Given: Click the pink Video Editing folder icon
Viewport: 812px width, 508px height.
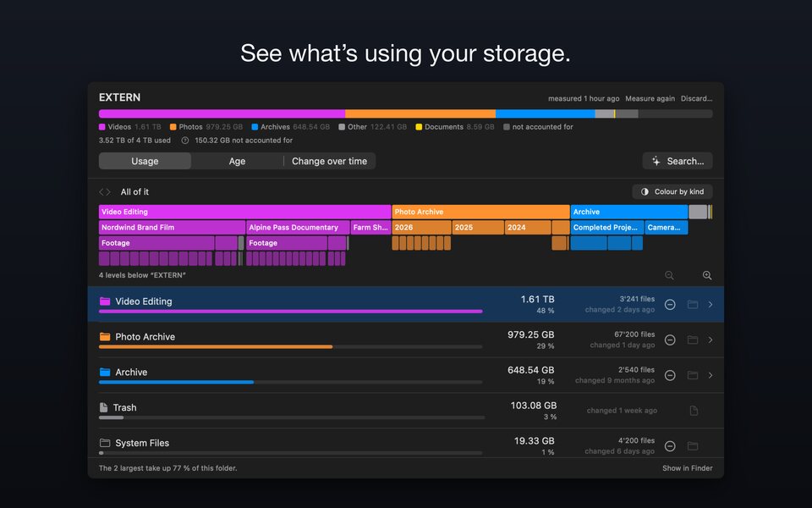Looking at the screenshot, I should tap(105, 301).
